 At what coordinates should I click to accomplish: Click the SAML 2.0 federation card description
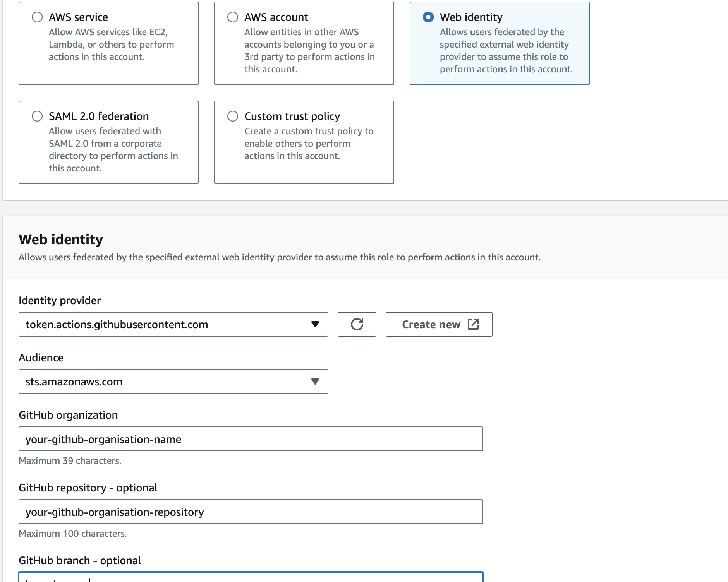[113, 150]
